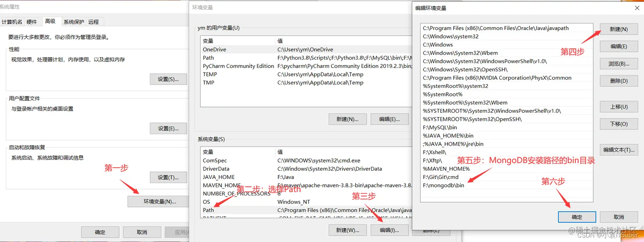Image resolution: width=644 pixels, height=242 pixels.
Task: Select C:\Windows\System32\OpenSSH\ entry
Action: (506, 70)
